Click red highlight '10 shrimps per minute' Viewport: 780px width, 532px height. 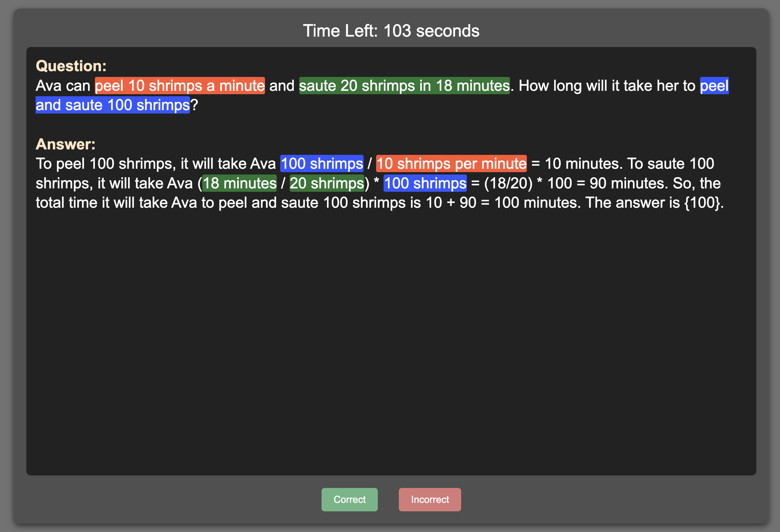coord(451,164)
